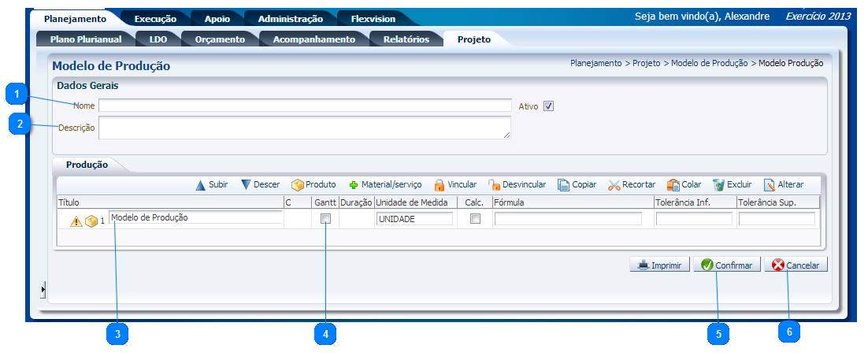Add Material/serviço with the plus icon

click(x=354, y=185)
